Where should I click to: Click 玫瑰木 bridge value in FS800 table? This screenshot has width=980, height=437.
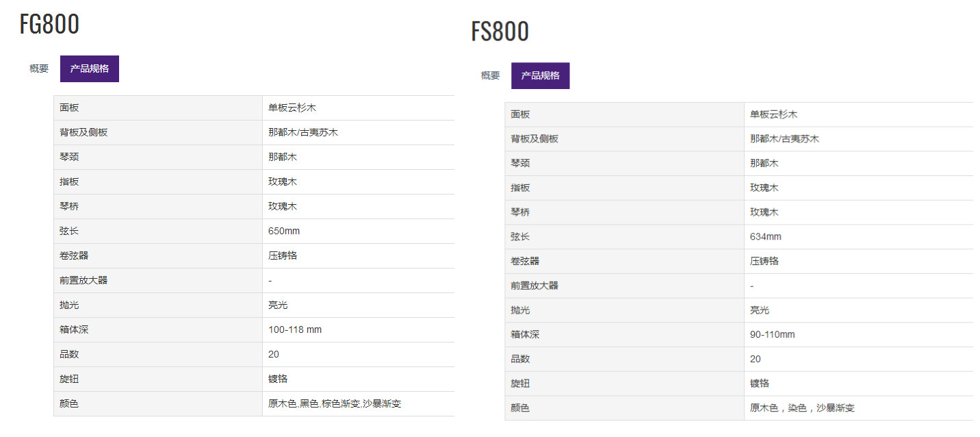764,212
